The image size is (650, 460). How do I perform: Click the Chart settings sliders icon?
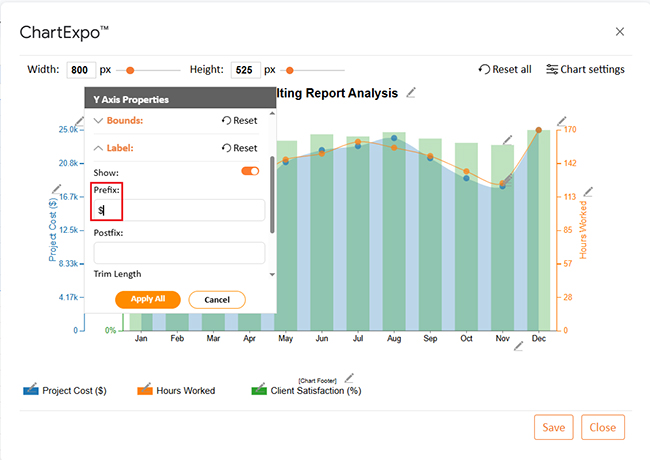click(x=552, y=70)
